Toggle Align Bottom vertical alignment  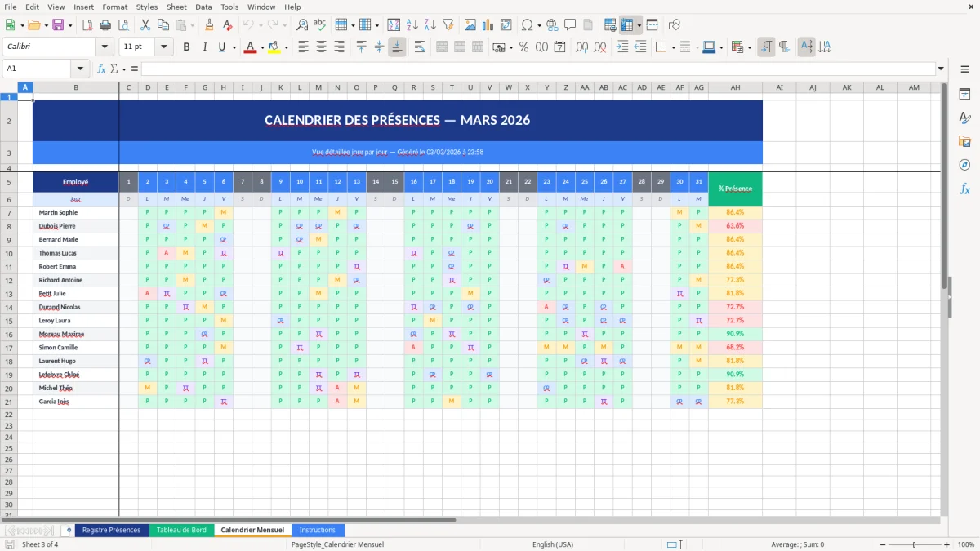point(397,47)
